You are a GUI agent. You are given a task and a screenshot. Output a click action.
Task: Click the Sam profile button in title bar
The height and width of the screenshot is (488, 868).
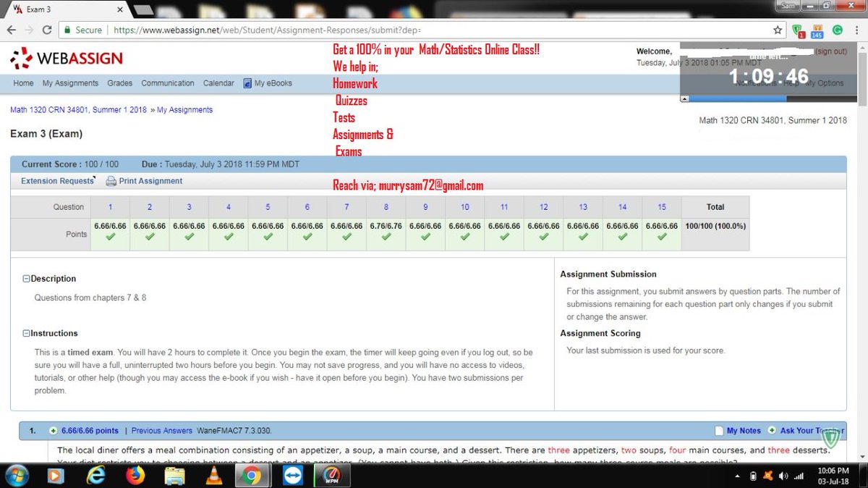(786, 4)
